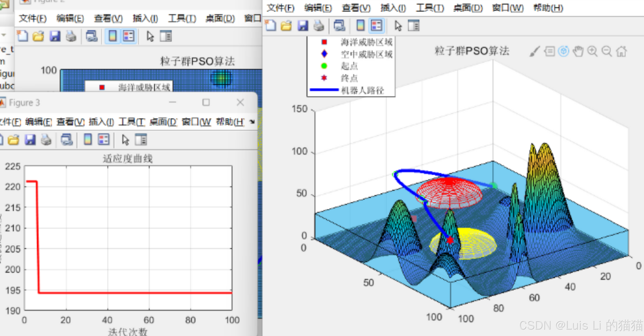Viewport: 644px width, 336px height.
Task: Click the Home restore view axes icon
Action: click(622, 52)
